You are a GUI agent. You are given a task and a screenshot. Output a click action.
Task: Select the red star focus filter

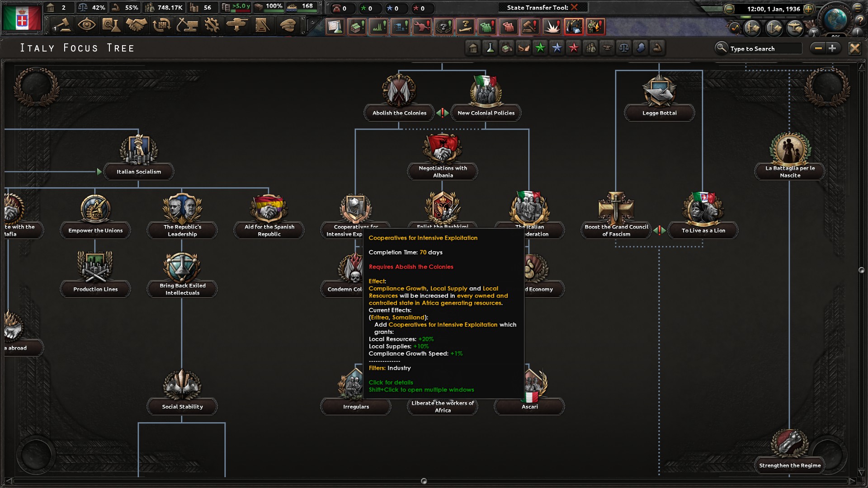574,48
